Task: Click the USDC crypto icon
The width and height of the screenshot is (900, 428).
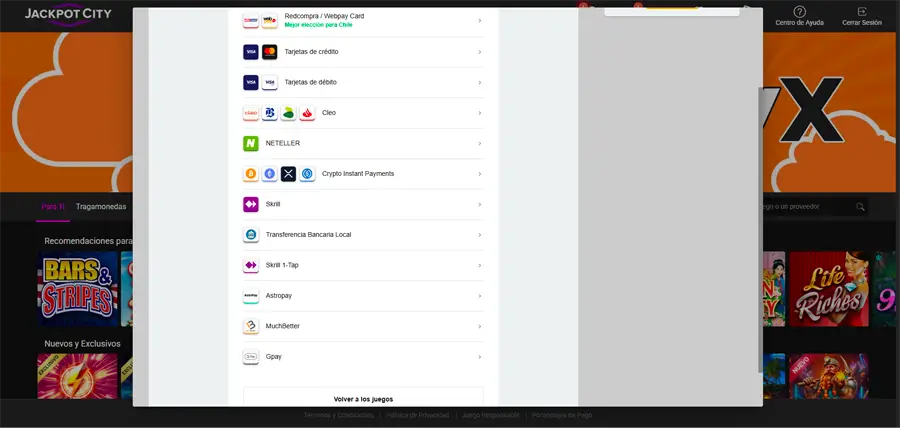Action: [x=307, y=174]
